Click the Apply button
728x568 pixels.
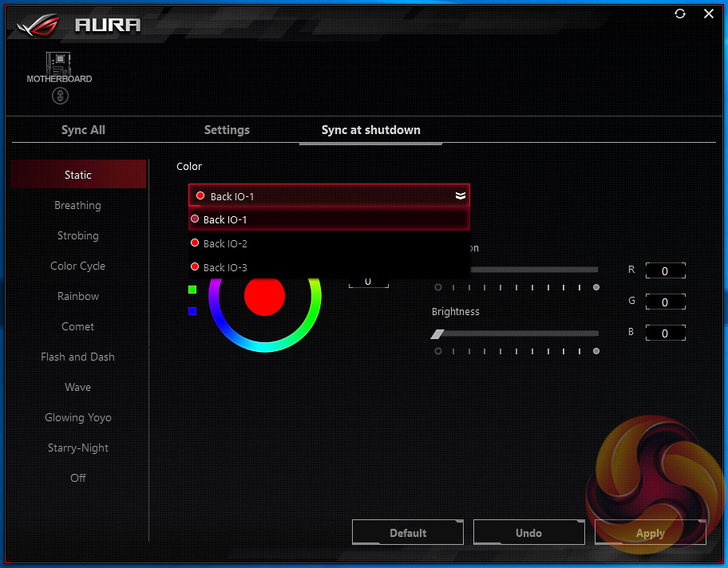pos(651,532)
